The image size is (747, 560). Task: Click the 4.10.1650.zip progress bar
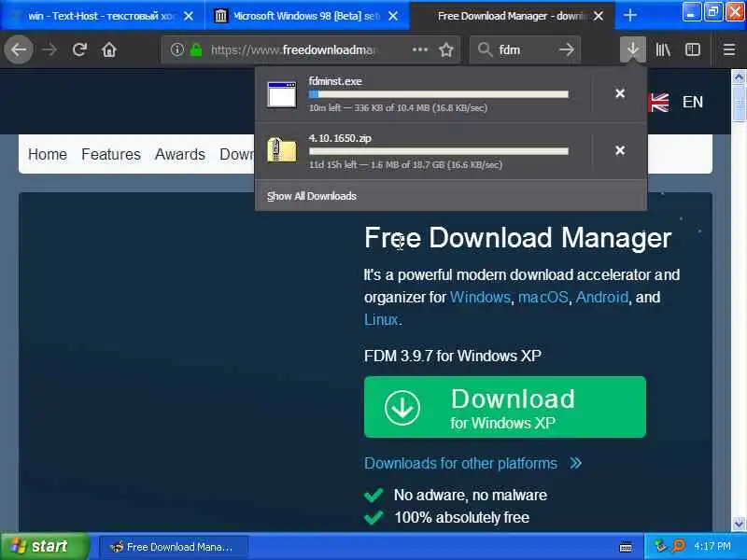[x=438, y=151]
